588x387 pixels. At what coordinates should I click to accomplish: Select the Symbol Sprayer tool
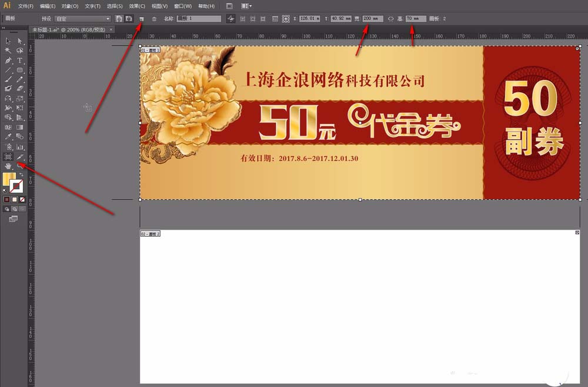pyautogui.click(x=9, y=147)
